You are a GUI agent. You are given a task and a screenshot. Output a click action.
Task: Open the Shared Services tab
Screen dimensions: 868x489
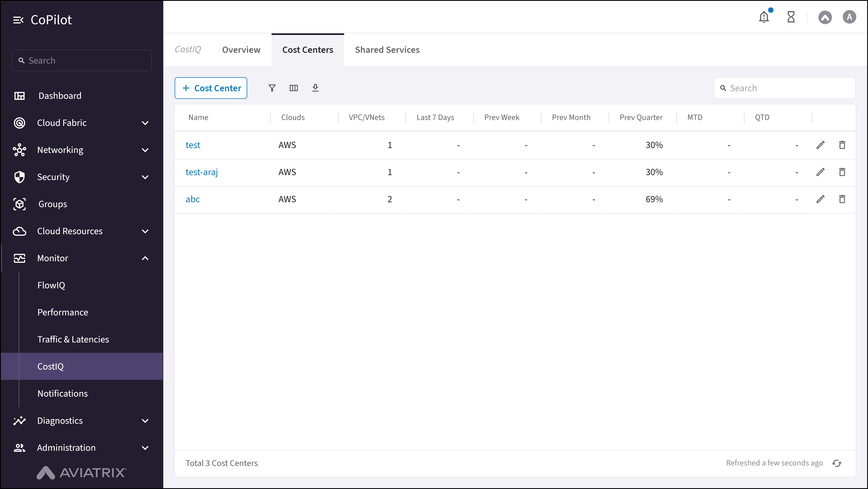tap(387, 50)
